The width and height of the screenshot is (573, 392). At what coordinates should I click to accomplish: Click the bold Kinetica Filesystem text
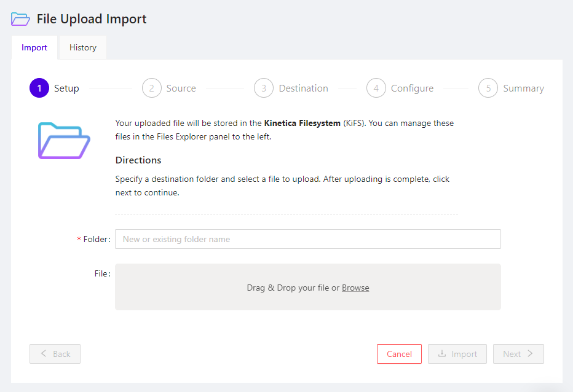coord(302,123)
